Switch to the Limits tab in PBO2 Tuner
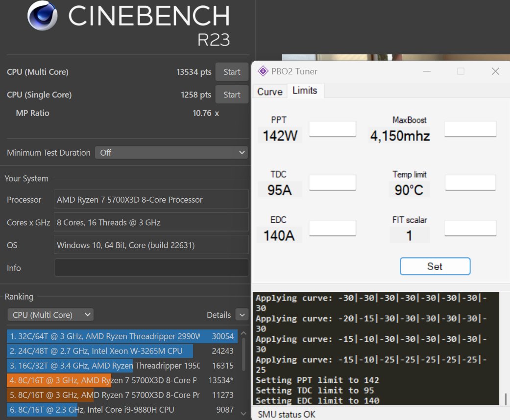The image size is (510, 420). pos(305,91)
